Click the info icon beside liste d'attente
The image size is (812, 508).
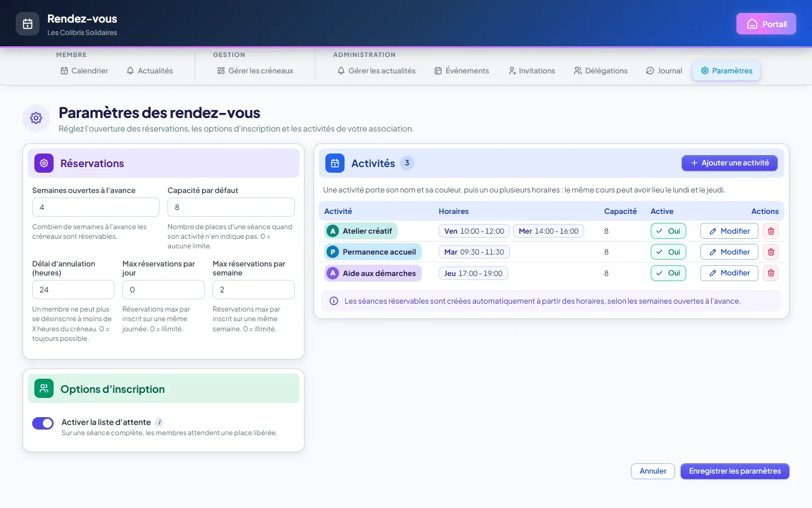pyautogui.click(x=160, y=422)
